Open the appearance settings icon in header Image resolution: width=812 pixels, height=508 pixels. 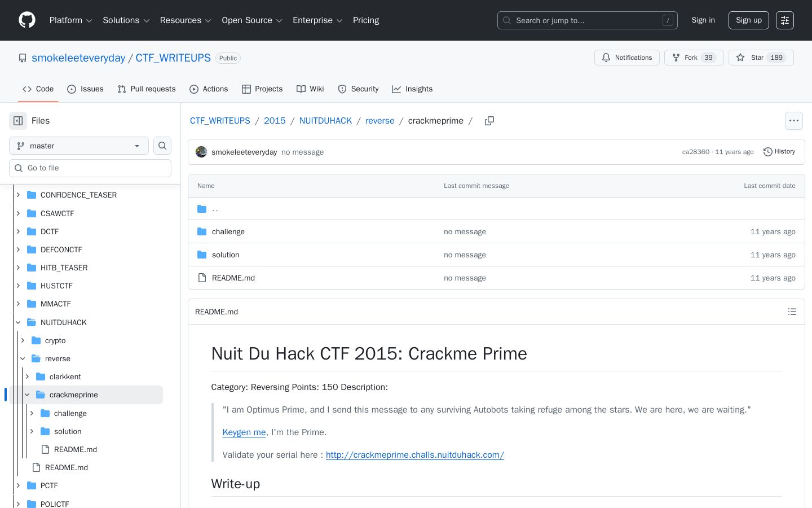point(785,20)
